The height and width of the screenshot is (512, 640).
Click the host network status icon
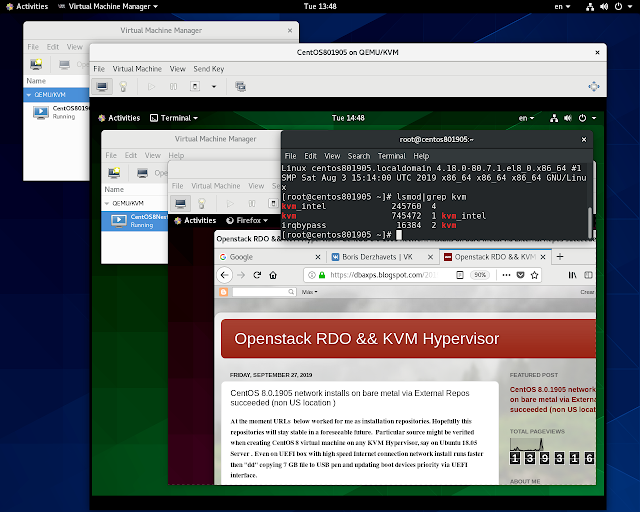(x=590, y=7)
